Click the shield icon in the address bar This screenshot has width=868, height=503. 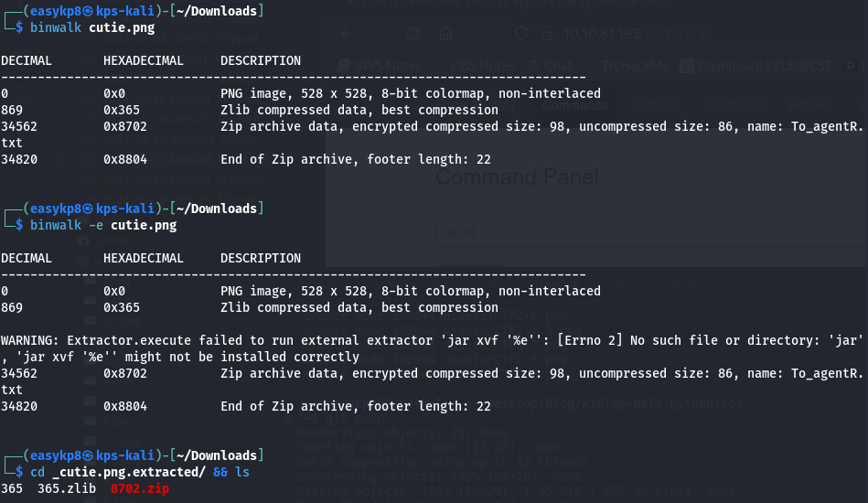click(521, 34)
